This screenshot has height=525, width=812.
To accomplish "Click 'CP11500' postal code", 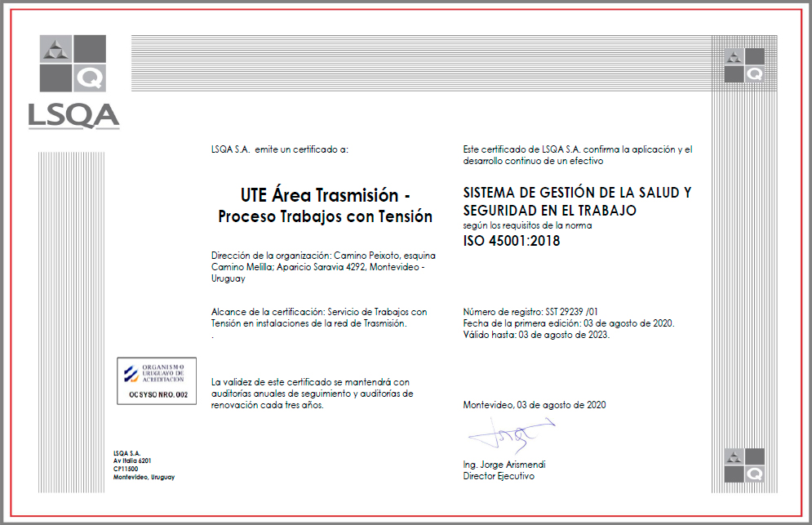I will pos(126,469).
